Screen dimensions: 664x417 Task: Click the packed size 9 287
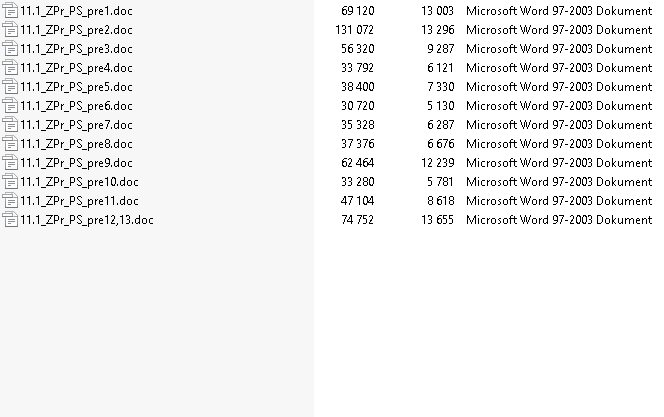tap(440, 49)
